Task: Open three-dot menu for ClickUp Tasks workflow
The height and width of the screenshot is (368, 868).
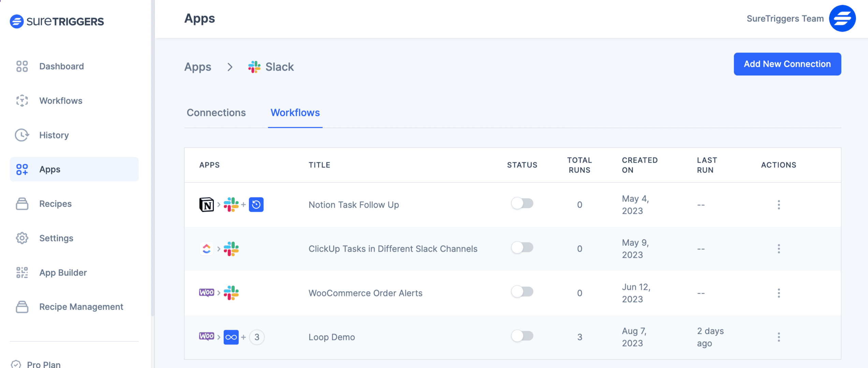Action: [779, 249]
